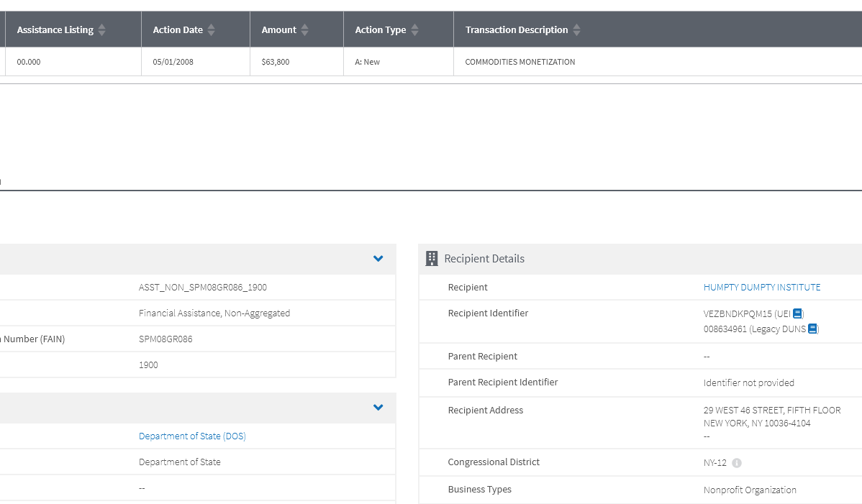
Task: Click the 'Business Types' label
Action: point(480,489)
